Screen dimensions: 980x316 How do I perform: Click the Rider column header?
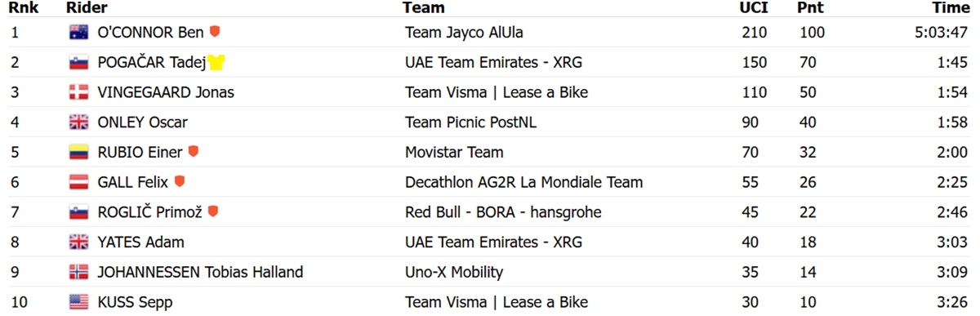[87, 8]
